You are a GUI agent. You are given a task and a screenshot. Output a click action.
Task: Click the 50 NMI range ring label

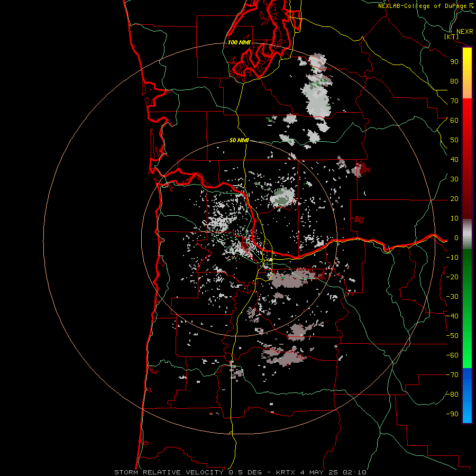tap(239, 140)
